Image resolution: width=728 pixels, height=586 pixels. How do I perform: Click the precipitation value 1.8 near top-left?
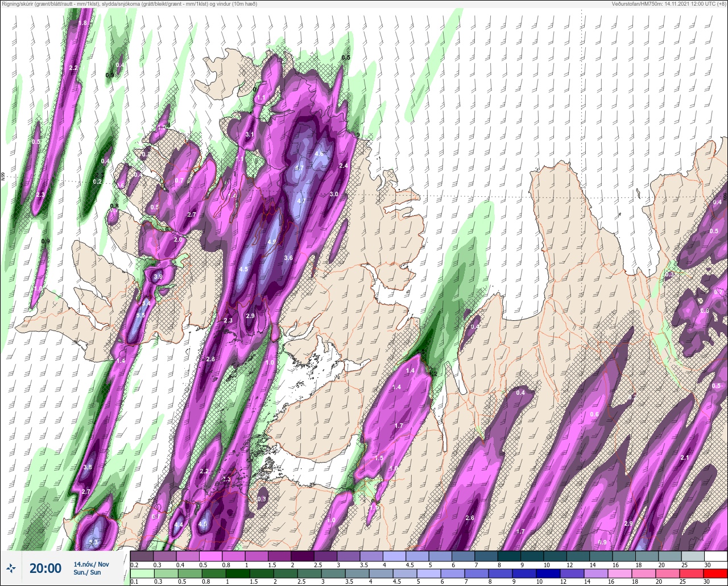tap(82, 23)
